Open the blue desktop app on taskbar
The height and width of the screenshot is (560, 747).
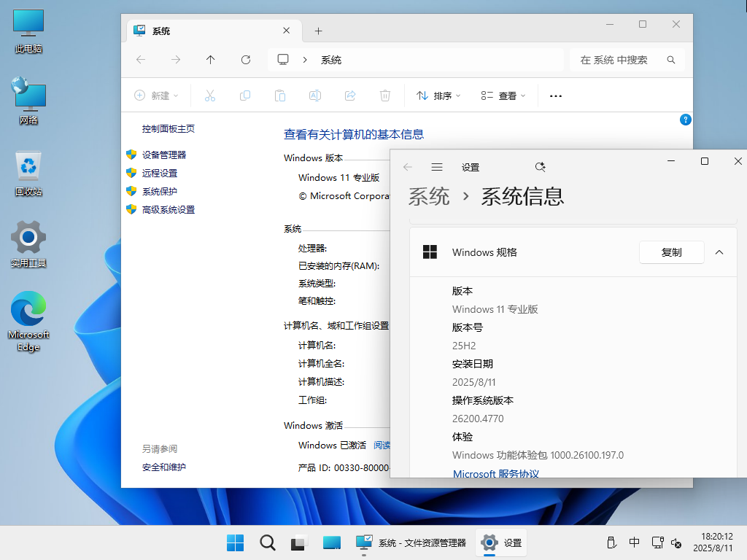coord(332,542)
